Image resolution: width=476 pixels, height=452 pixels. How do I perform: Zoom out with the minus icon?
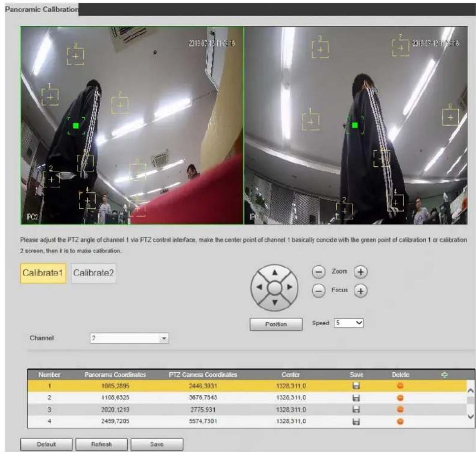(x=318, y=272)
